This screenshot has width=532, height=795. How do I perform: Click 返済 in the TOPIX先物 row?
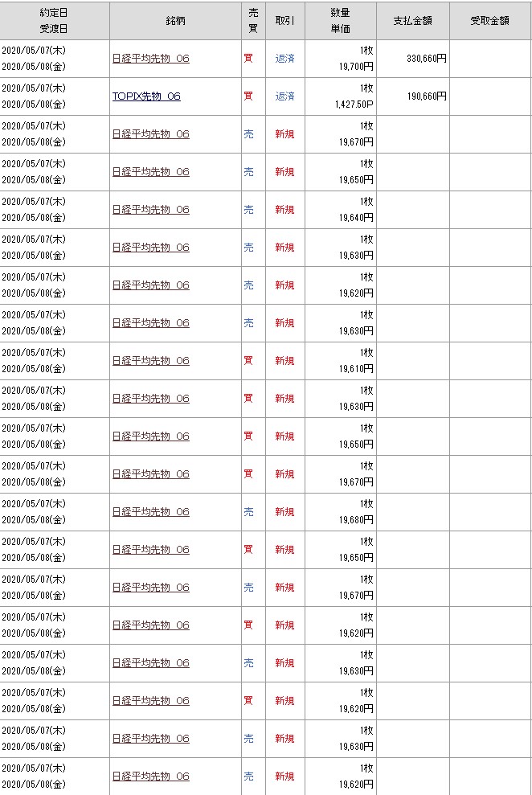(284, 96)
